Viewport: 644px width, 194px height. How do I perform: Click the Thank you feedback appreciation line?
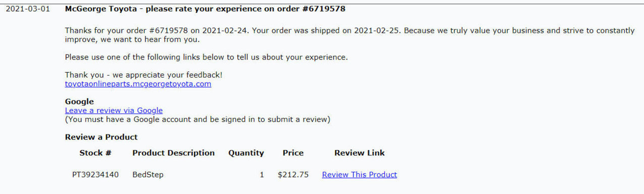click(144, 75)
